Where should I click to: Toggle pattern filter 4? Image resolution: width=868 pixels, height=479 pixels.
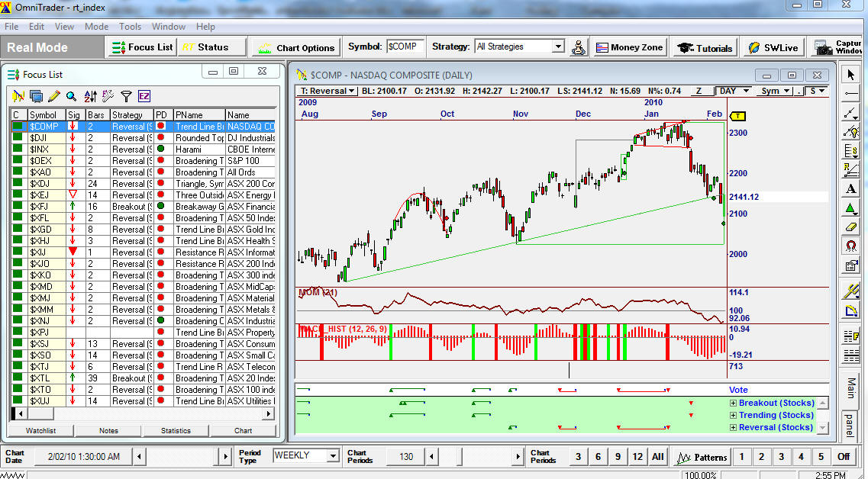pos(801,457)
